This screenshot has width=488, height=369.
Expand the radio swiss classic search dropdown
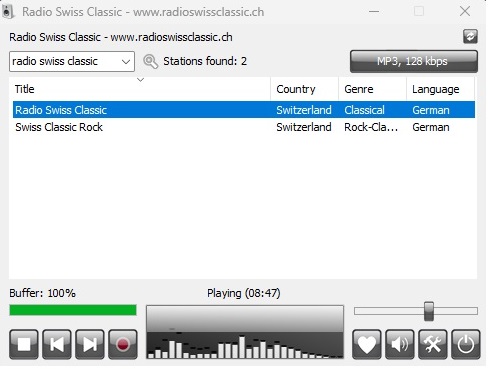(x=126, y=62)
